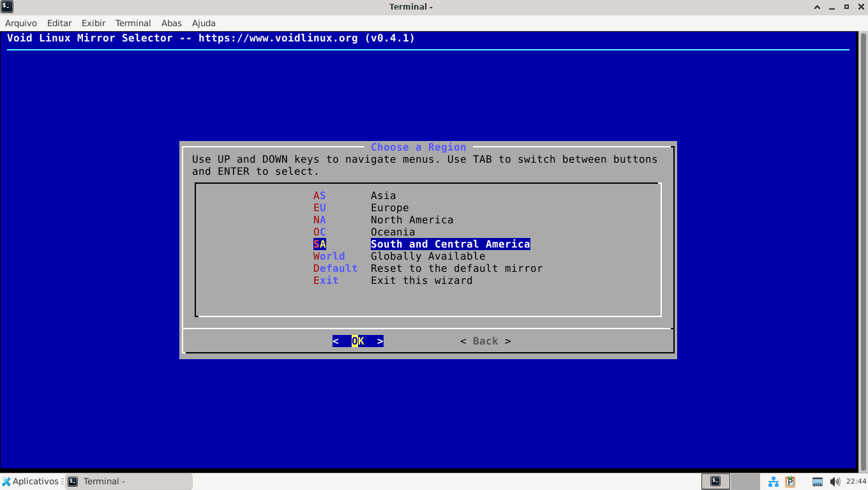The image size is (868, 490).
Task: Open the clipboard manager tray icon
Action: 790,482
